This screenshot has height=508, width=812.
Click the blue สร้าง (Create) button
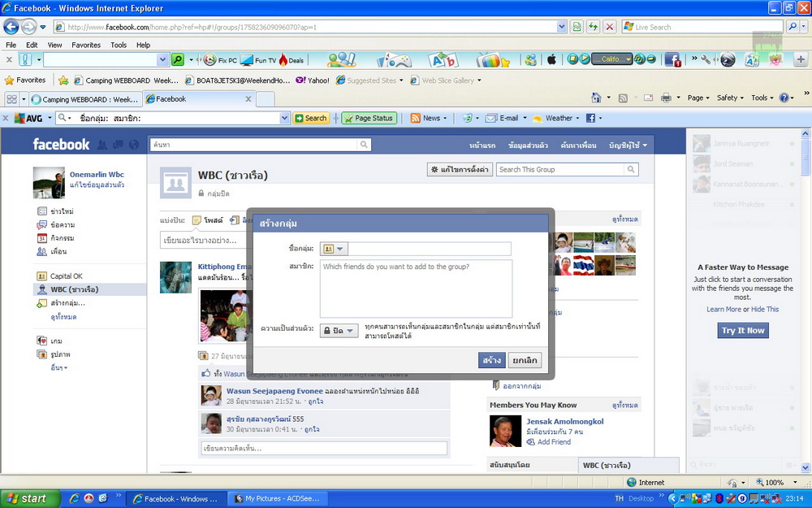pos(491,360)
